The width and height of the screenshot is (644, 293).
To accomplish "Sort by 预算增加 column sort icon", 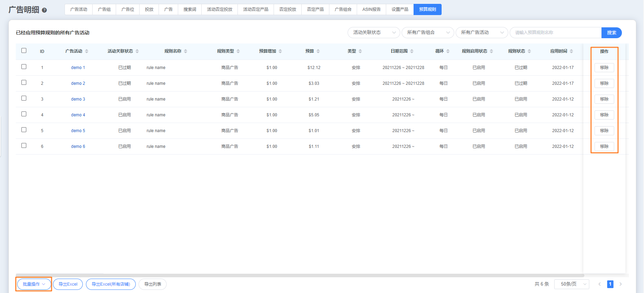I will 280,51.
